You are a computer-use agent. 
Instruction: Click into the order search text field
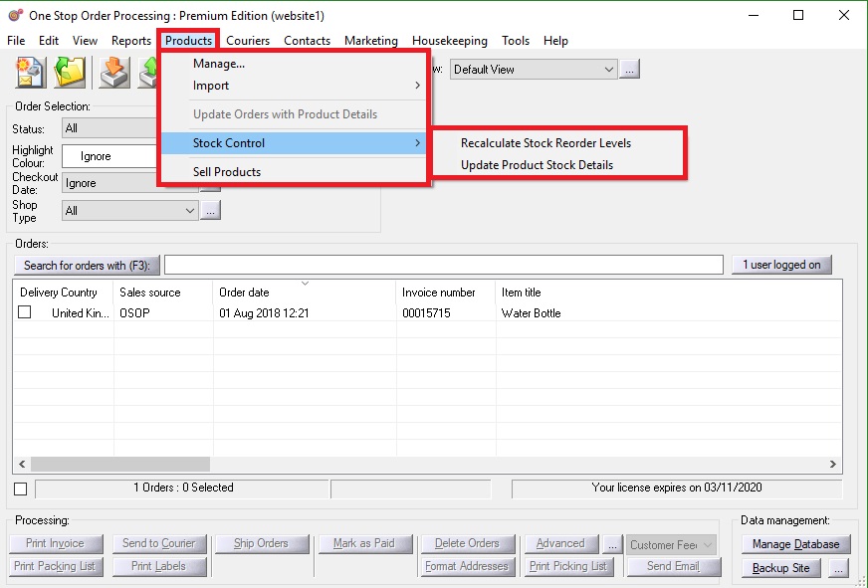tap(443, 265)
